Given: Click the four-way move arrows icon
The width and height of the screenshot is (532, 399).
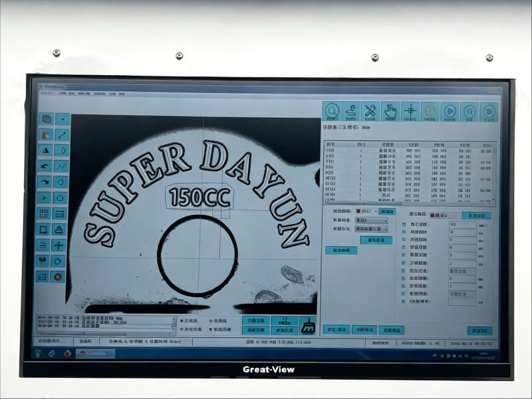Looking at the screenshot, I should click(59, 245).
